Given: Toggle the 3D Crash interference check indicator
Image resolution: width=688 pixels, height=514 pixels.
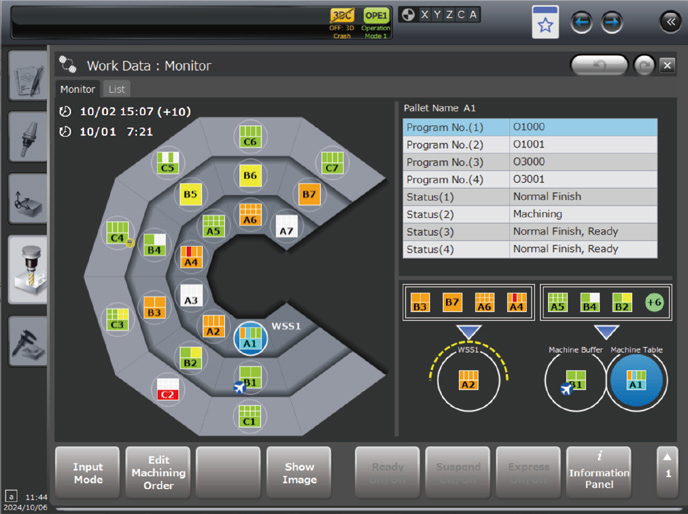Looking at the screenshot, I should 343,20.
